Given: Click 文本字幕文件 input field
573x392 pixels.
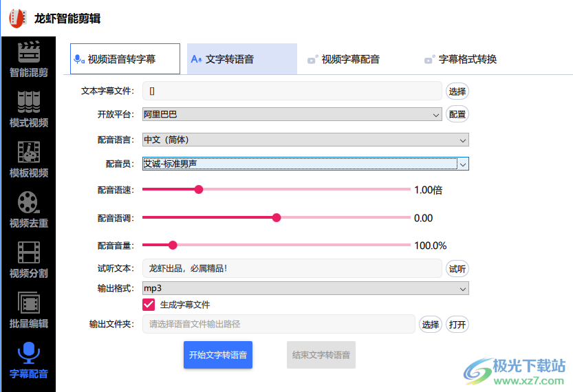Looking at the screenshot, I should point(292,91).
